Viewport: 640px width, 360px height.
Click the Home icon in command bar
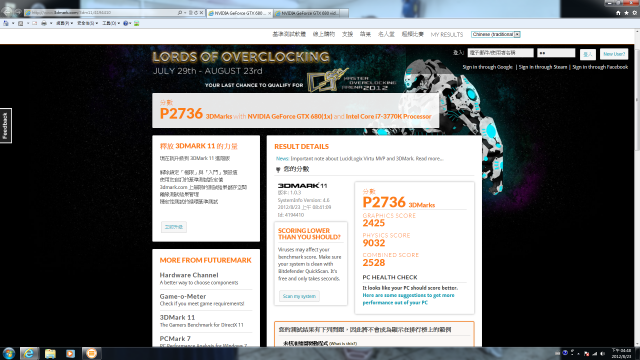[6, 23]
